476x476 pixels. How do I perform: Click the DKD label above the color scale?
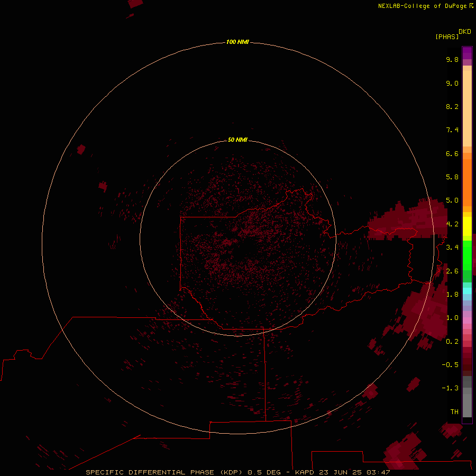point(464,32)
